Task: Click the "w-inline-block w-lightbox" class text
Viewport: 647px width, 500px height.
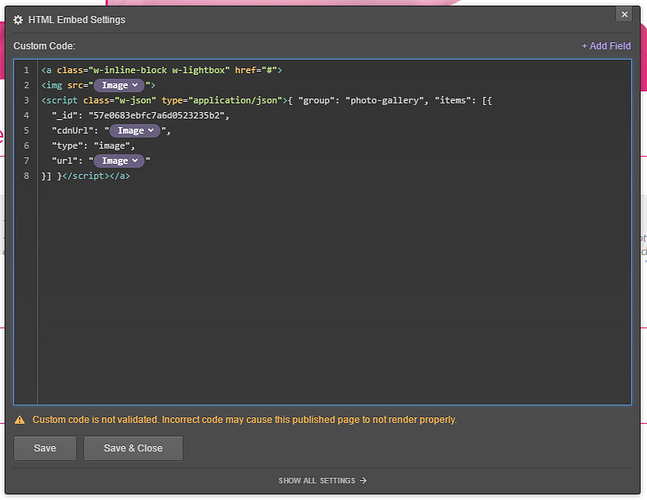Action: coord(159,70)
